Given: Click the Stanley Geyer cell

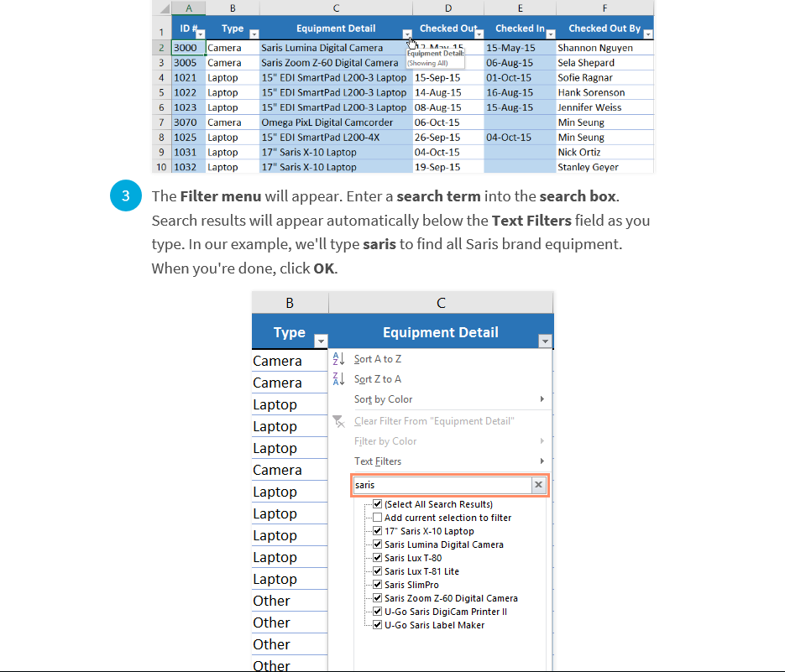Looking at the screenshot, I should (604, 167).
